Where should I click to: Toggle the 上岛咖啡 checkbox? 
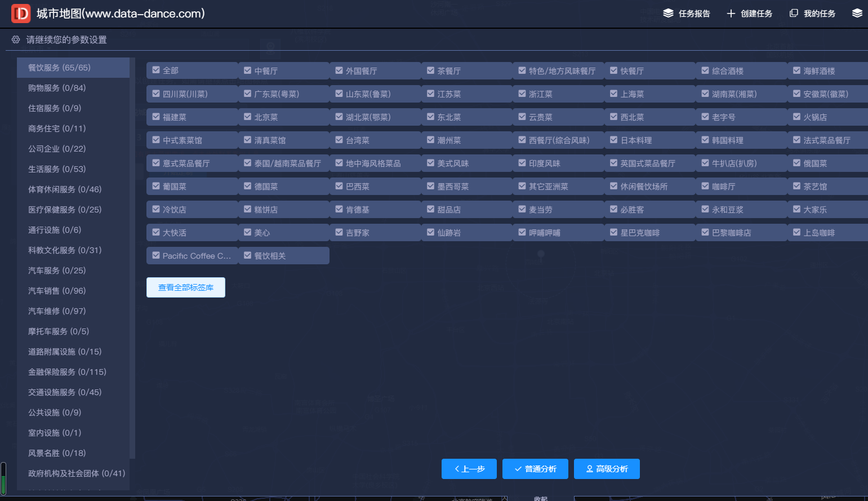pos(797,232)
